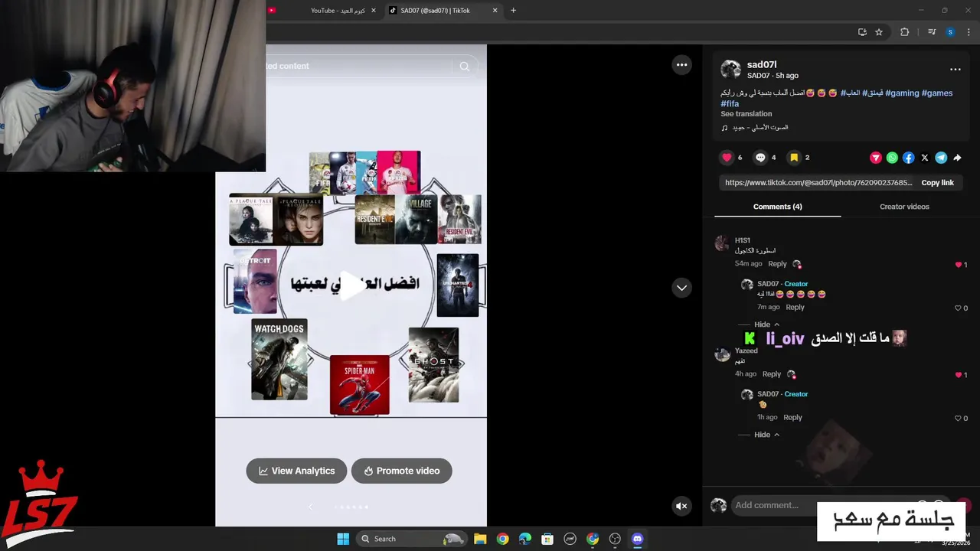The width and height of the screenshot is (980, 551).
Task: Open Discord from the taskbar
Action: tap(637, 539)
